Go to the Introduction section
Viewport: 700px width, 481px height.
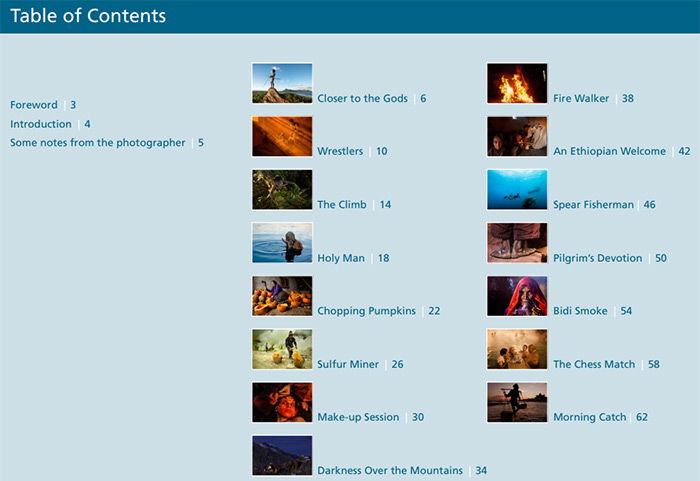[x=41, y=124]
